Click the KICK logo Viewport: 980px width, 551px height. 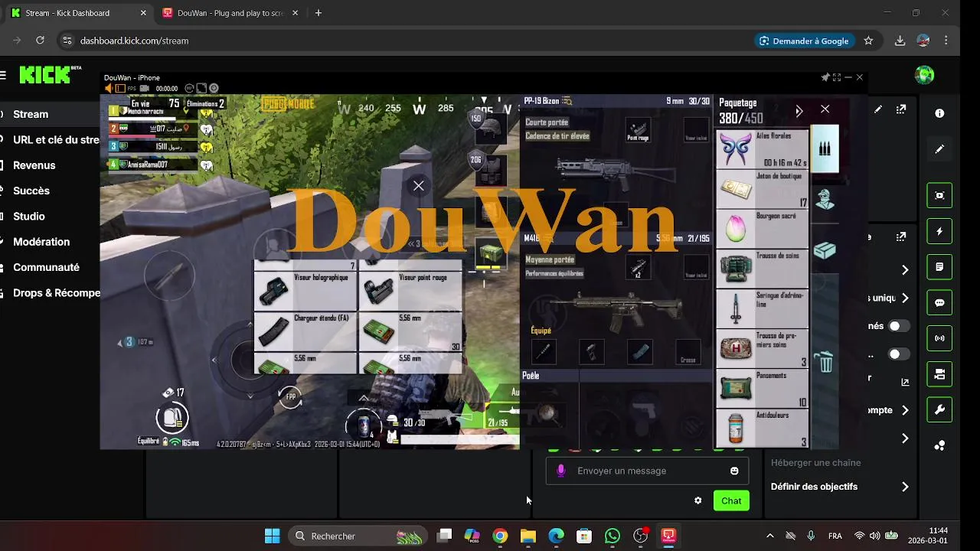(x=51, y=74)
